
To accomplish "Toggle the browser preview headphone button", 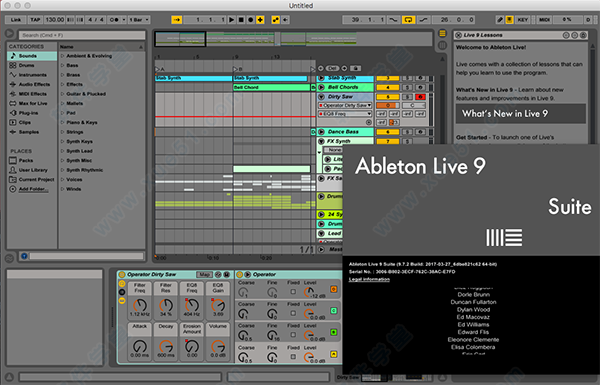I will tap(24, 256).
